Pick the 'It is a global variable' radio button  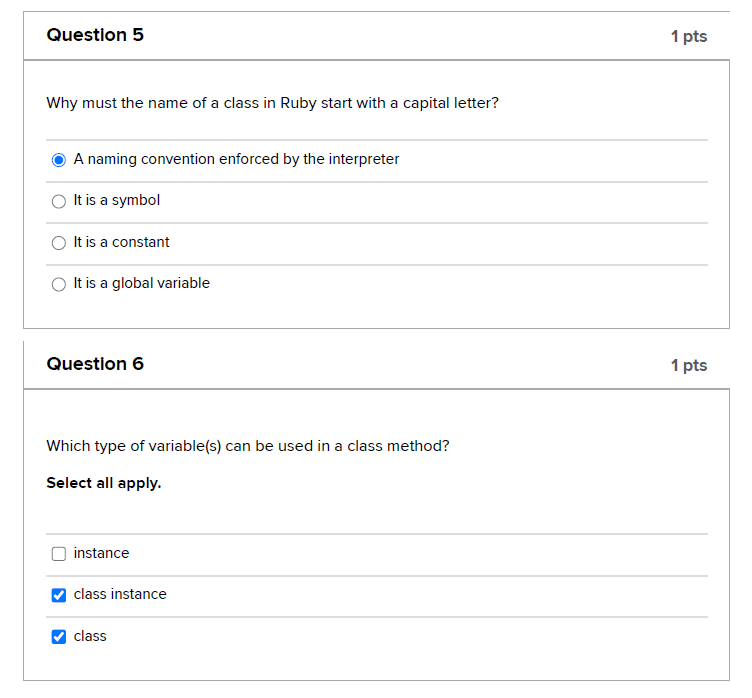59,284
